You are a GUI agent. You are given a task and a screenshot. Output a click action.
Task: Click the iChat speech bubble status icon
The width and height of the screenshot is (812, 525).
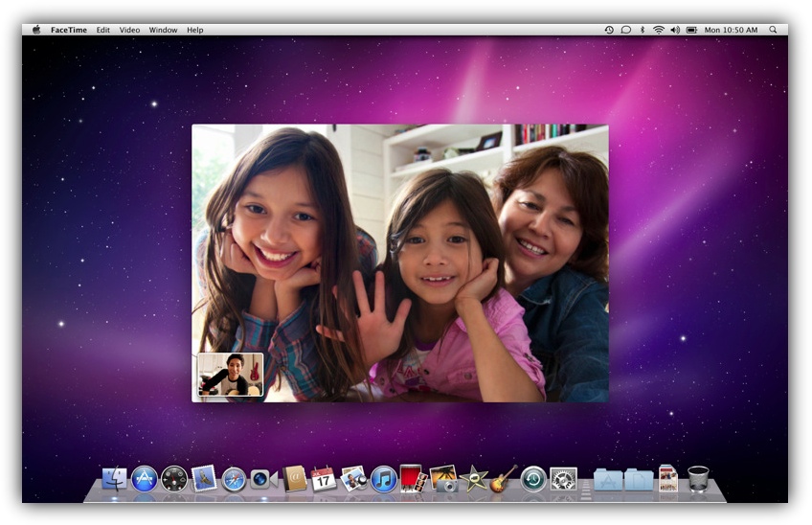pyautogui.click(x=625, y=30)
